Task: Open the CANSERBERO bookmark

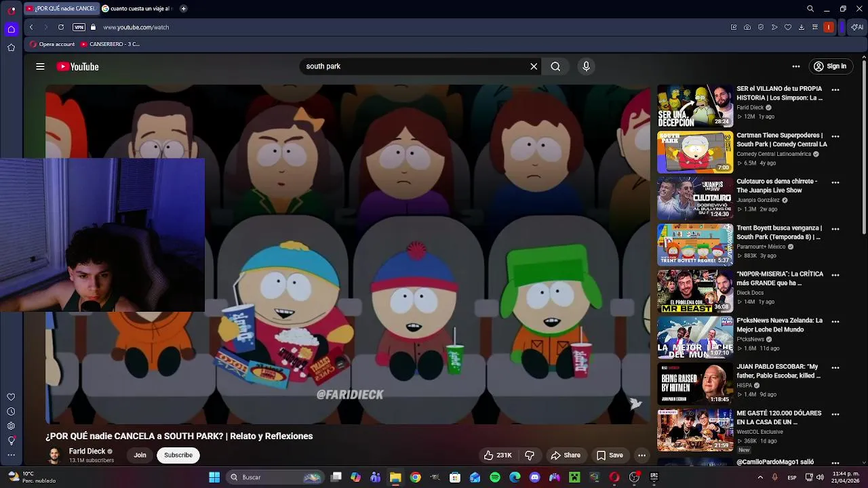Action: [110, 44]
